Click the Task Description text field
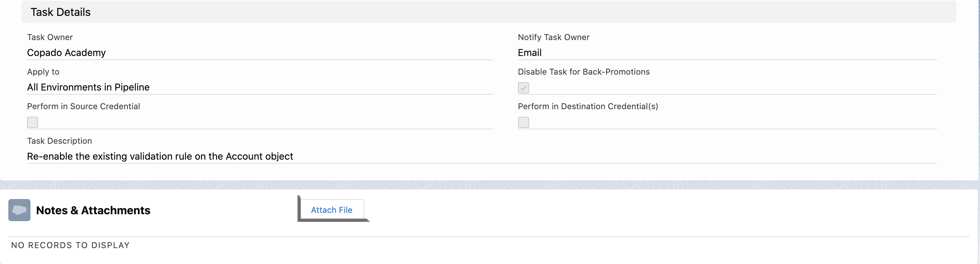The width and height of the screenshot is (980, 264). (160, 157)
